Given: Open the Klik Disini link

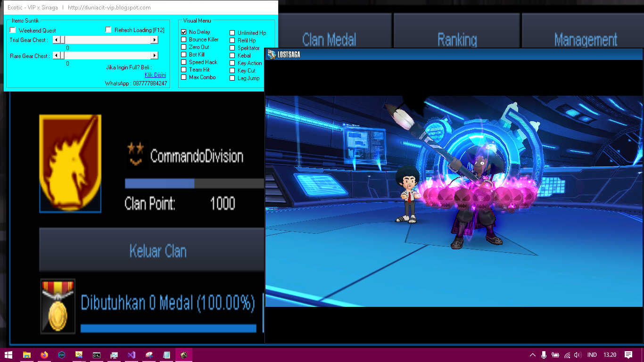Looking at the screenshot, I should tap(155, 75).
